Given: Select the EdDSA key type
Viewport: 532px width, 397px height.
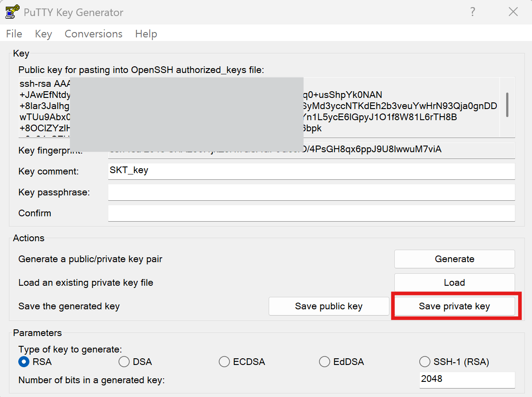Looking at the screenshot, I should coord(341,362).
